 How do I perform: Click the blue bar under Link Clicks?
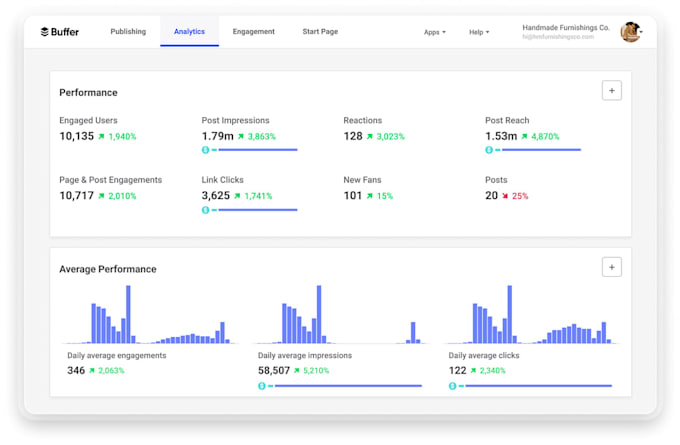(x=258, y=209)
